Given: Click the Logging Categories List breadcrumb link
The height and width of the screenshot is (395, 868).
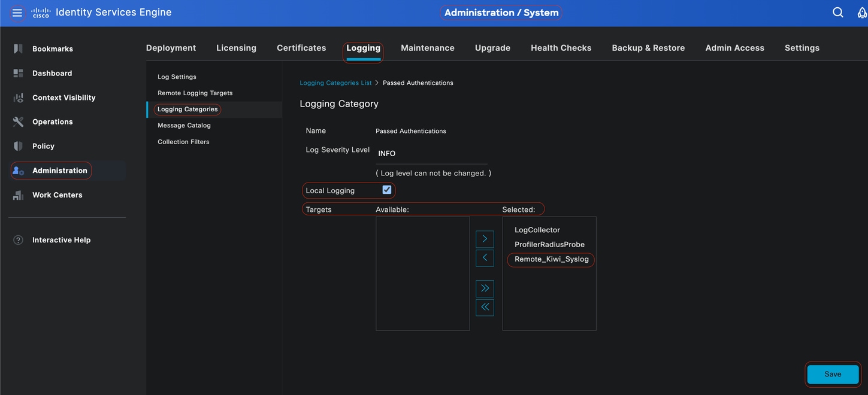Looking at the screenshot, I should 335,83.
